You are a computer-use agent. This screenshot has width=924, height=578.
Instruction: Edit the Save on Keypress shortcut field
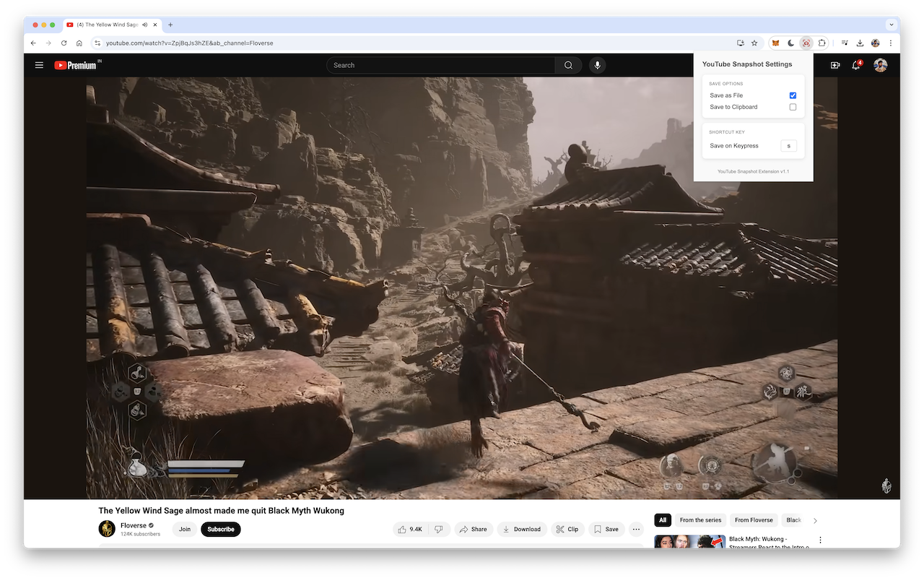click(x=788, y=146)
